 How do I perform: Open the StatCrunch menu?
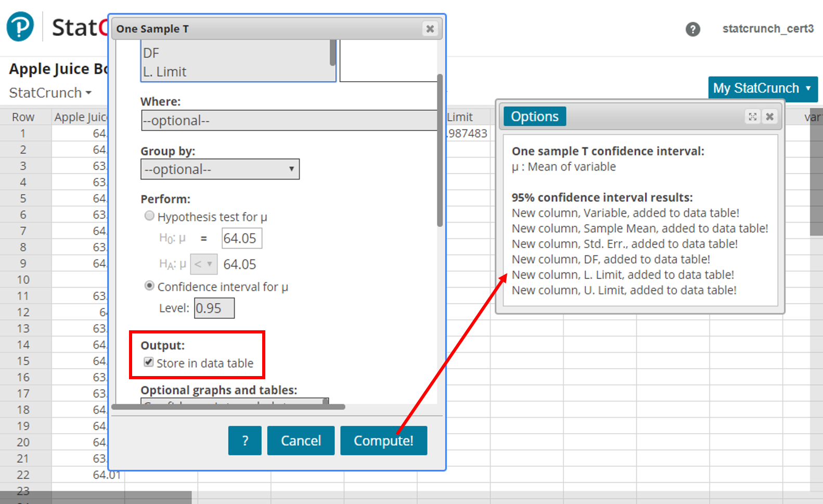click(x=50, y=93)
